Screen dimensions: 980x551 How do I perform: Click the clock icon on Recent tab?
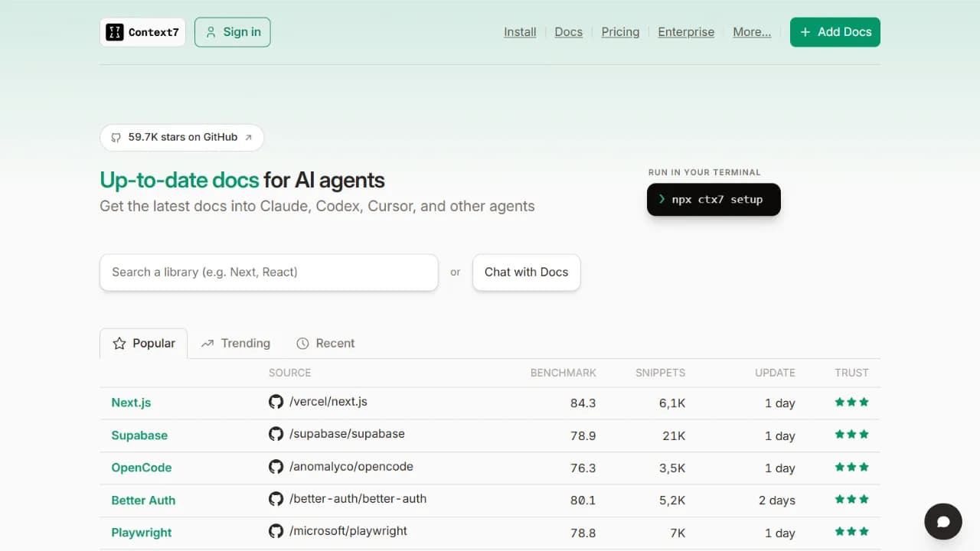tap(302, 344)
